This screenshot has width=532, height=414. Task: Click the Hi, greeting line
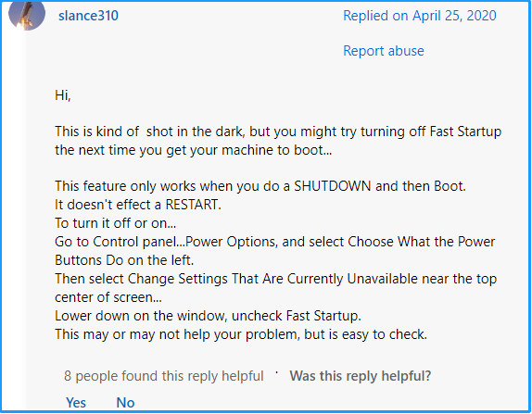click(x=63, y=95)
